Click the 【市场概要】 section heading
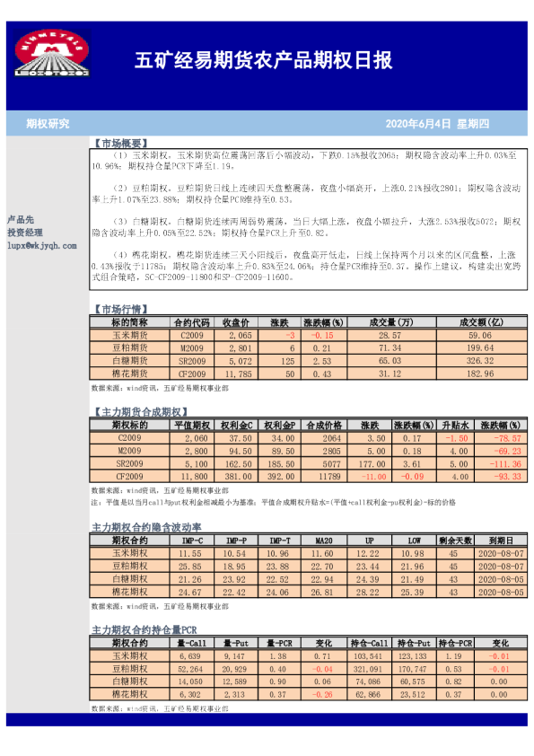This screenshot has width=534, height=756. pyautogui.click(x=119, y=143)
